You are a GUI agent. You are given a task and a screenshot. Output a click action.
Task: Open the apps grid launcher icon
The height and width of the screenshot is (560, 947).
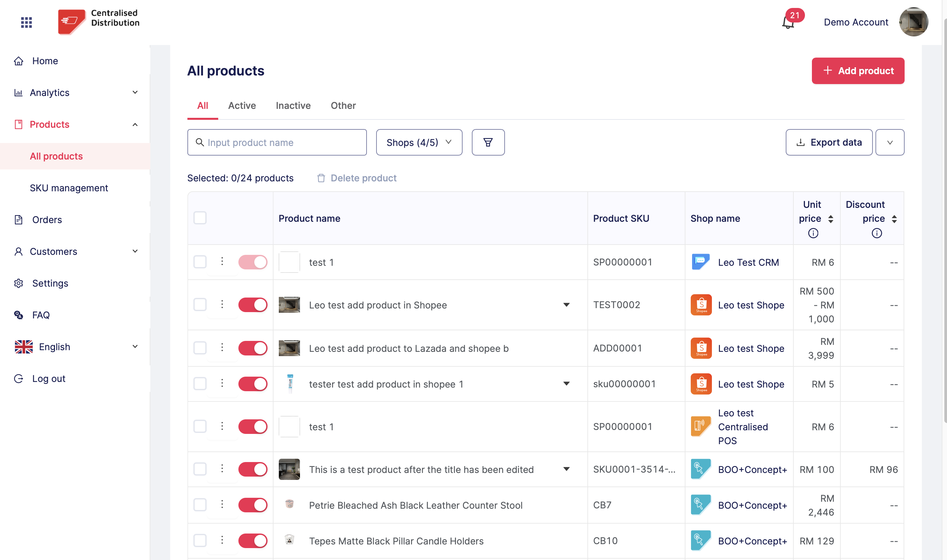coord(26,22)
